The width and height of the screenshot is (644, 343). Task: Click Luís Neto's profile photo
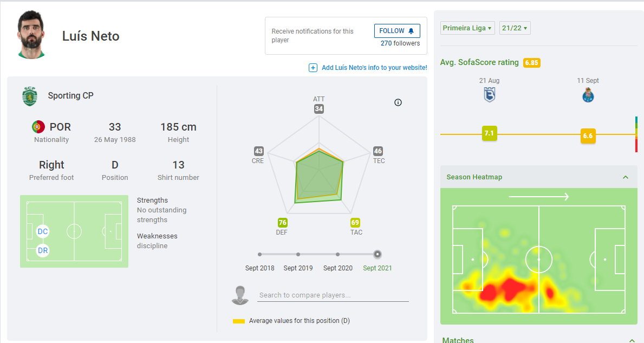32,35
